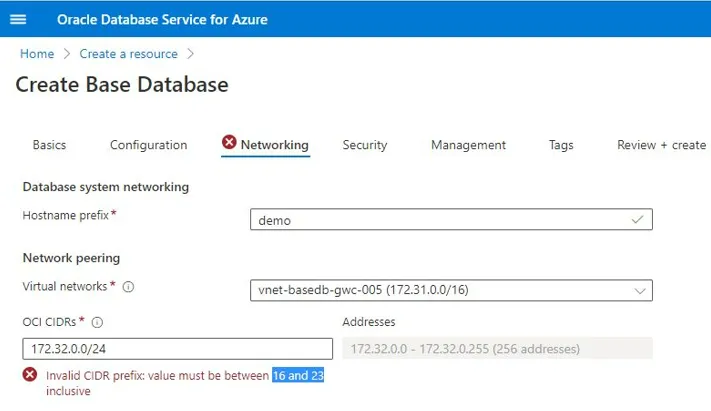Viewport: 711px width, 411px height.
Task: Click the checkmark in Hostname prefix field
Action: coord(637,220)
